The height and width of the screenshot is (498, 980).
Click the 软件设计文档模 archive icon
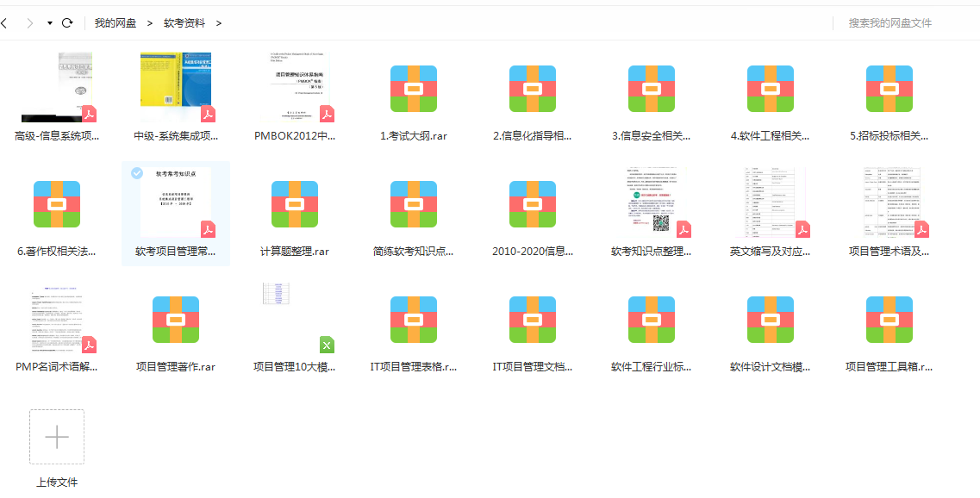(x=770, y=321)
